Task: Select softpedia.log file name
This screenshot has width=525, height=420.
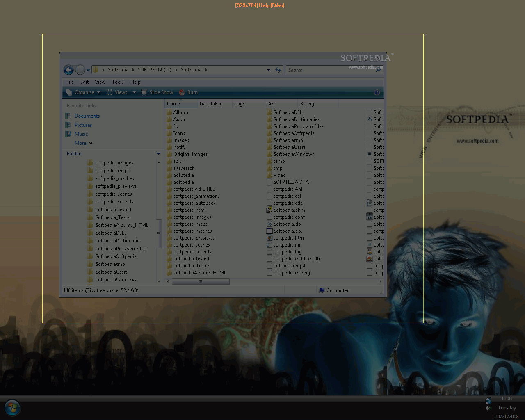Action: (288, 252)
